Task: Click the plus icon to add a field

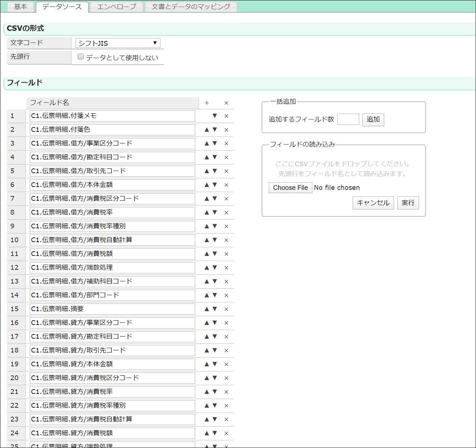Action: 207,103
